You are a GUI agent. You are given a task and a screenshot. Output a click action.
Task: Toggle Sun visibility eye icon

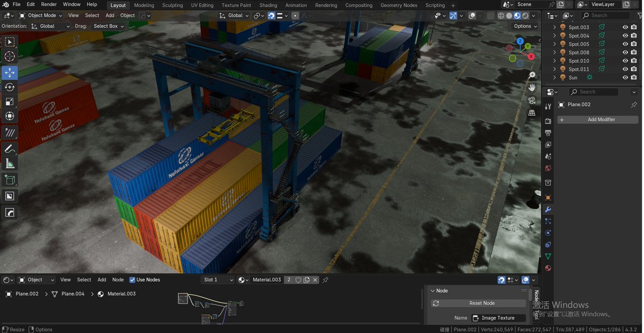[625, 78]
